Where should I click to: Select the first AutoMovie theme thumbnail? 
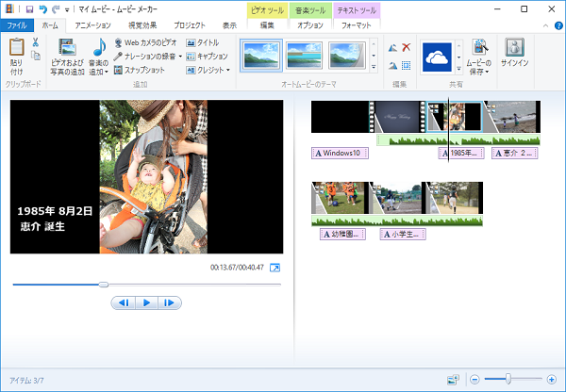click(x=261, y=56)
